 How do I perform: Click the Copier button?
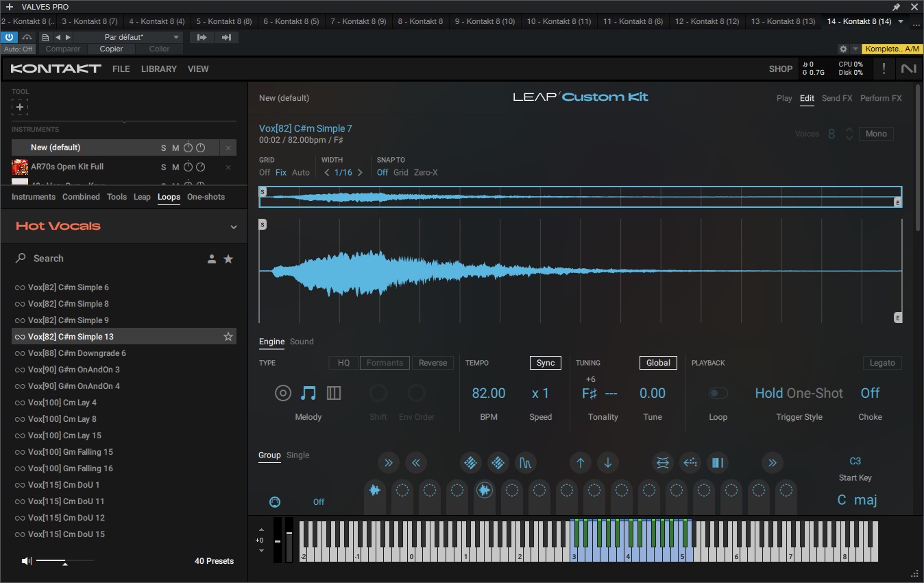pos(110,49)
